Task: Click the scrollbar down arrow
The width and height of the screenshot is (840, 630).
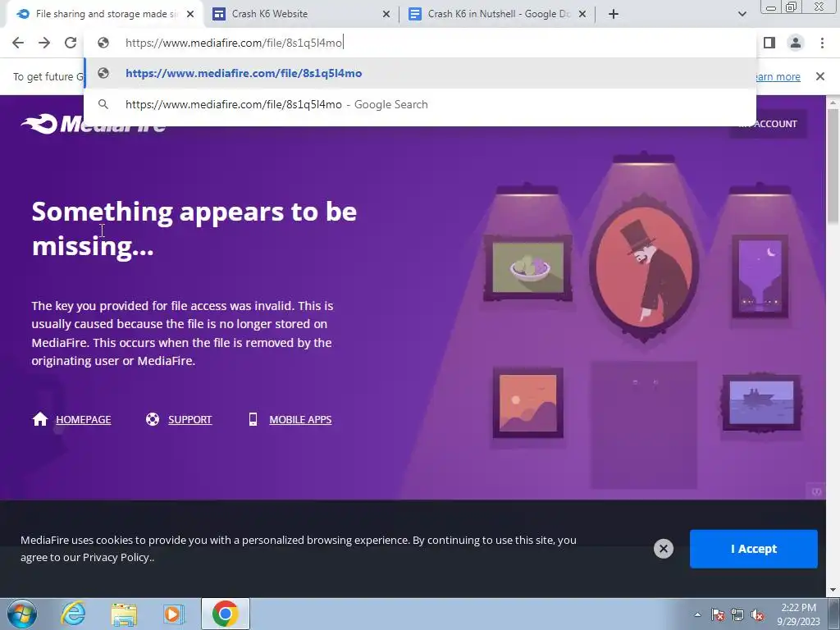Action: (833, 590)
